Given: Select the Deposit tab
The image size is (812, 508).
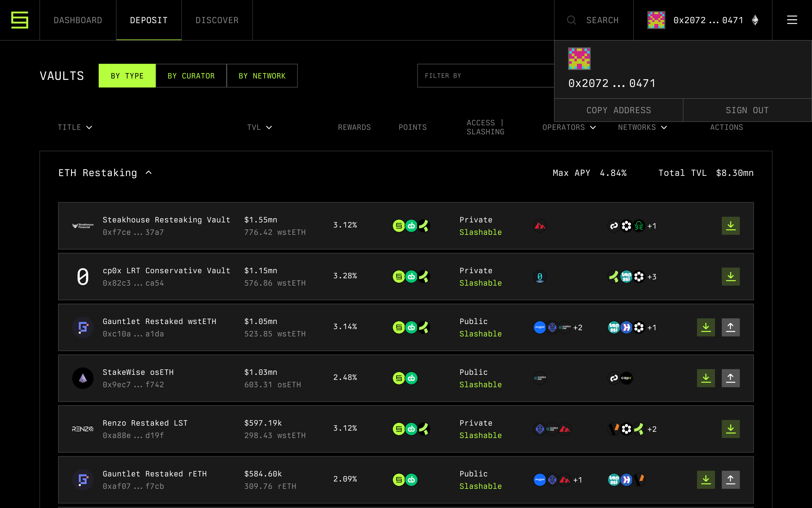Looking at the screenshot, I should [x=149, y=20].
